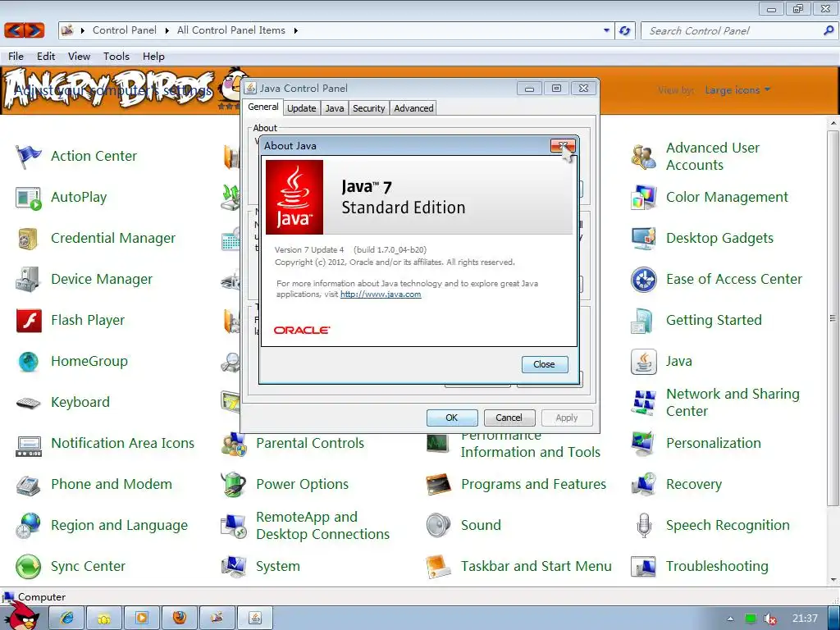
Task: Click the refresh button beside address bar
Action: tap(624, 30)
